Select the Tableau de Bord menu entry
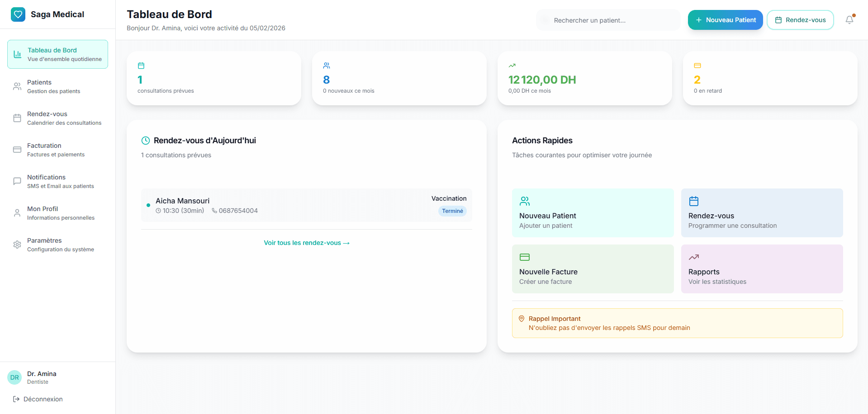Image resolution: width=868 pixels, height=414 pixels. pos(57,54)
